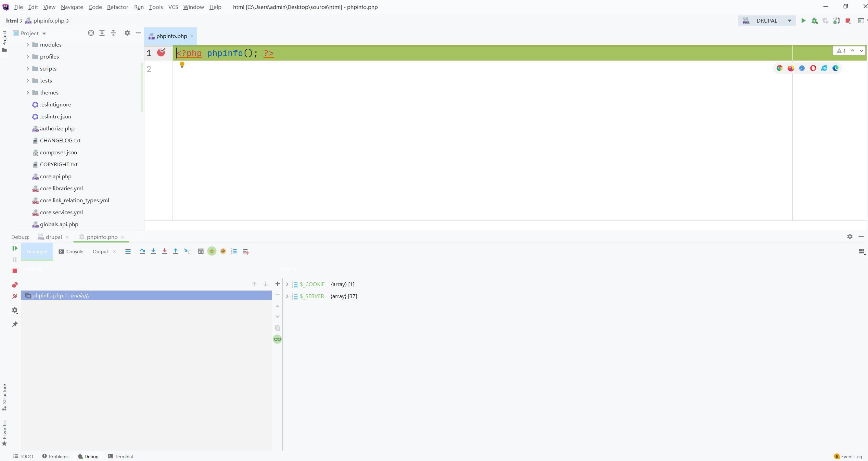Image resolution: width=868 pixels, height=461 pixels.
Task: Open View Breakpoints double red circle icon
Action: (x=15, y=285)
